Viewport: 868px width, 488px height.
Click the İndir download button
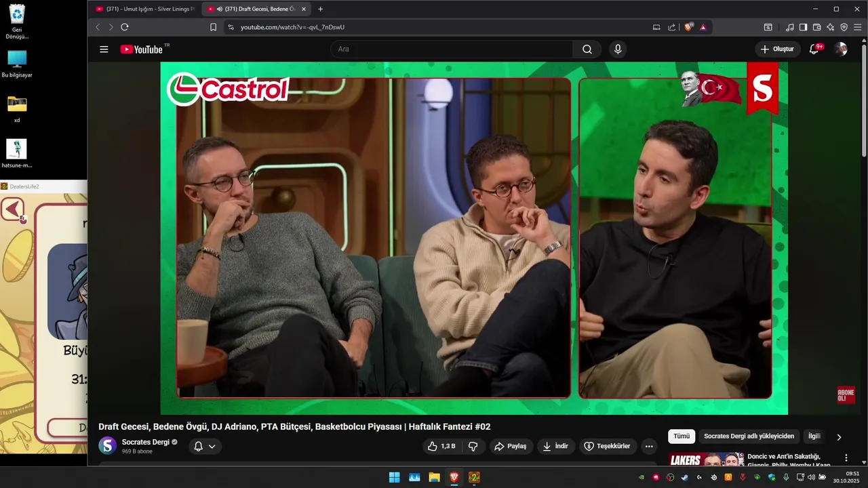(x=556, y=446)
